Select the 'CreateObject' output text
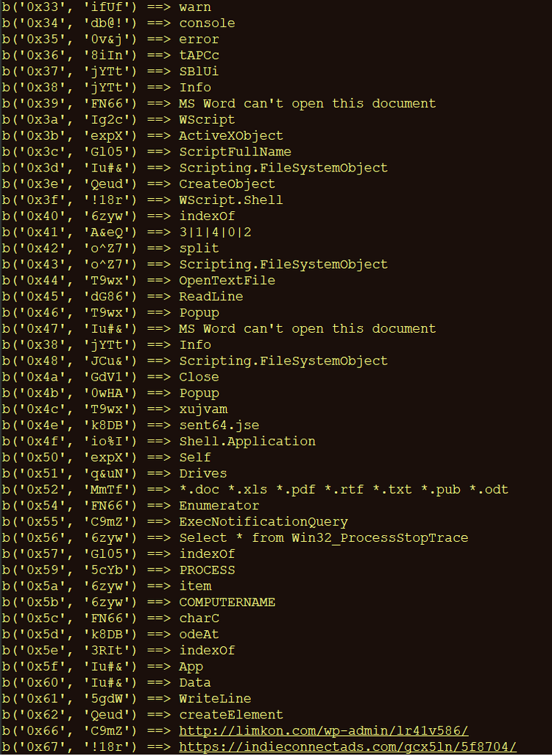This screenshot has width=552, height=756. click(227, 184)
